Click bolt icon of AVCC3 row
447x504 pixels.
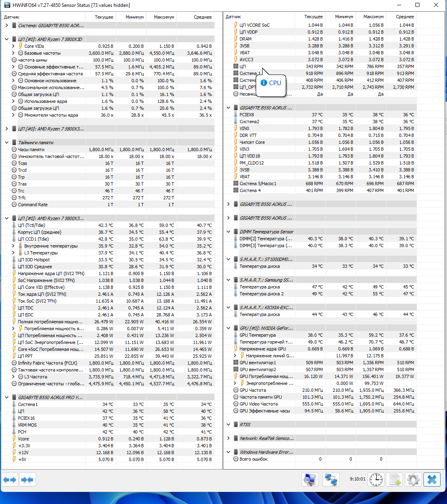[235, 60]
